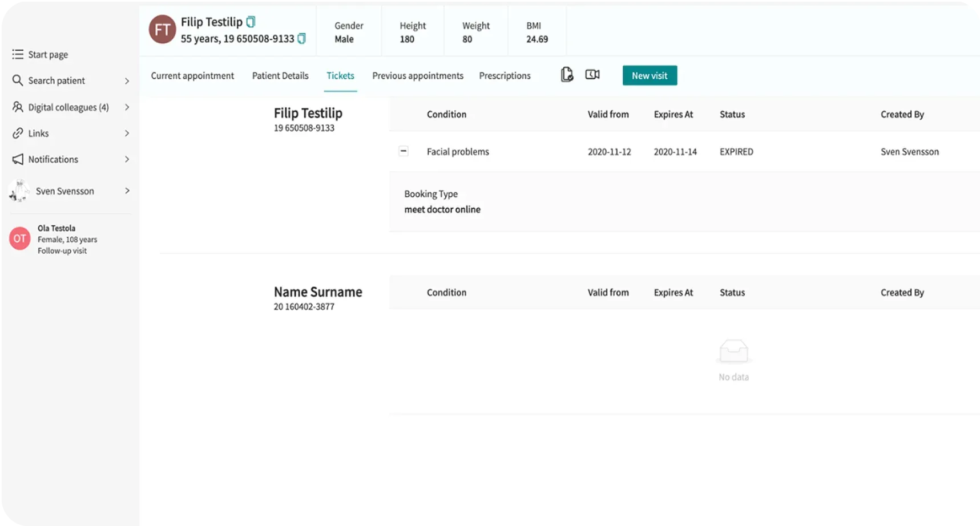Open the Previous appointments tab
This screenshot has height=526, width=980.
(x=418, y=76)
